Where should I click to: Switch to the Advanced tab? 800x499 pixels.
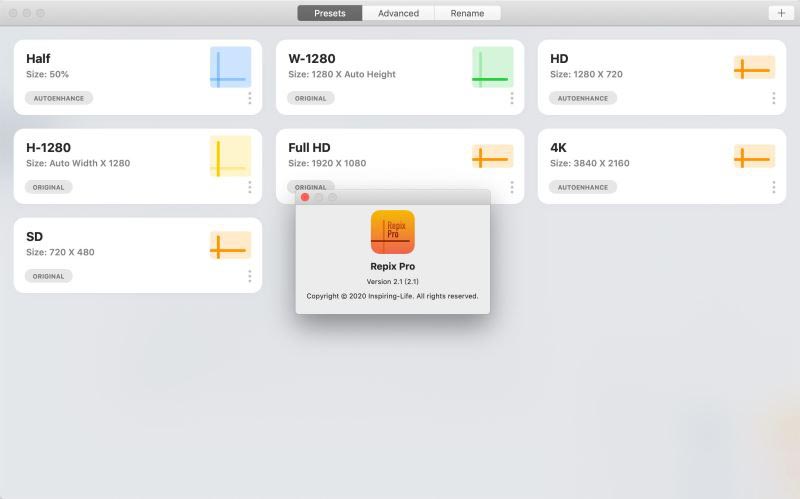pos(398,13)
